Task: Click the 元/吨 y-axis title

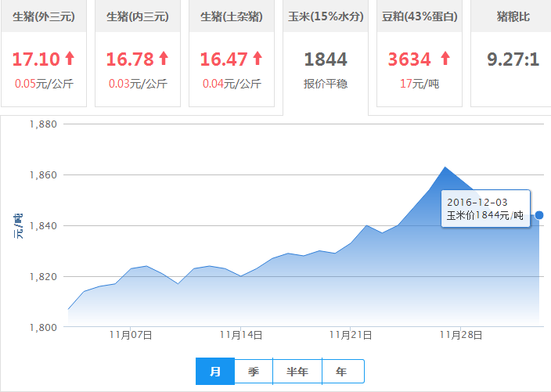Action: click(x=18, y=226)
